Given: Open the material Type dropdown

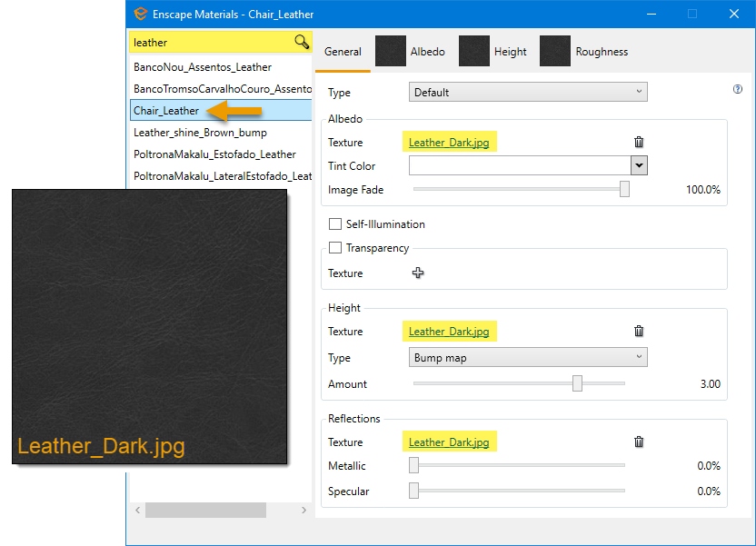Looking at the screenshot, I should pyautogui.click(x=527, y=92).
